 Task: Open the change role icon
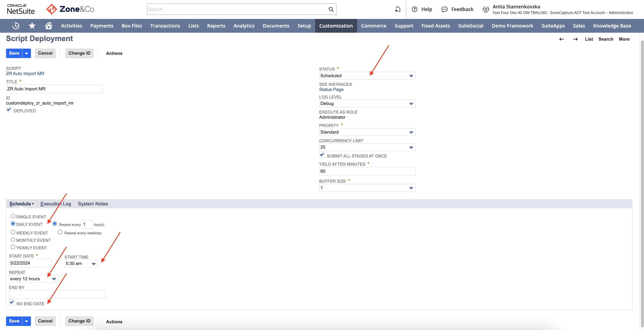pyautogui.click(x=486, y=9)
